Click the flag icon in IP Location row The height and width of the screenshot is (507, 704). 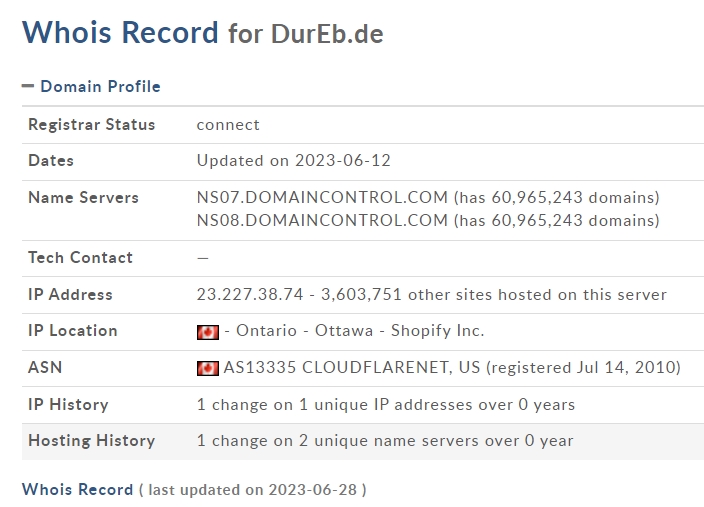pos(208,332)
